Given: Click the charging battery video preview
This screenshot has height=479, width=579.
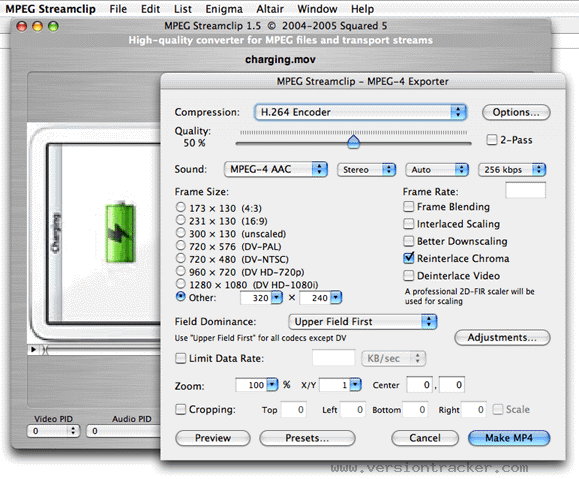Looking at the screenshot, I should tap(94, 233).
